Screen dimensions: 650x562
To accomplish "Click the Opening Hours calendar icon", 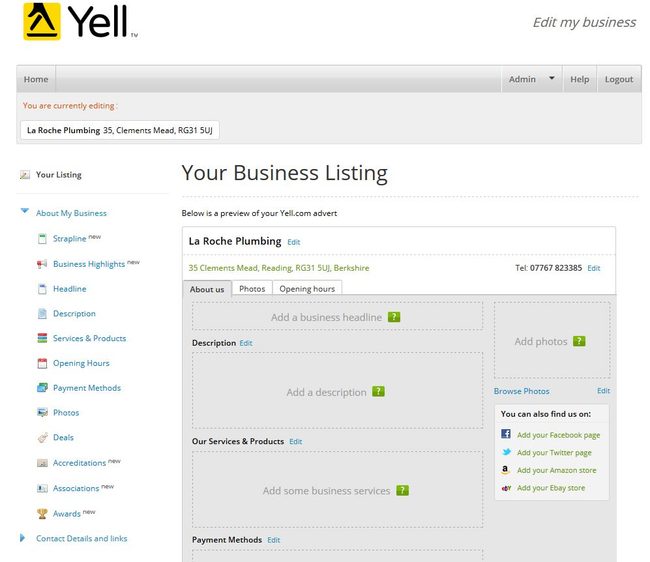I will (42, 363).
